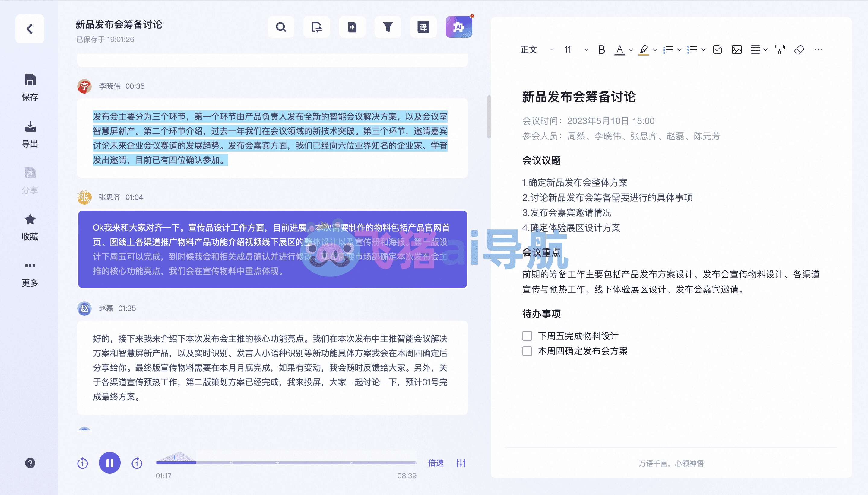
Task: Expand the paragraph style 正文 dropdown
Action: pyautogui.click(x=552, y=49)
